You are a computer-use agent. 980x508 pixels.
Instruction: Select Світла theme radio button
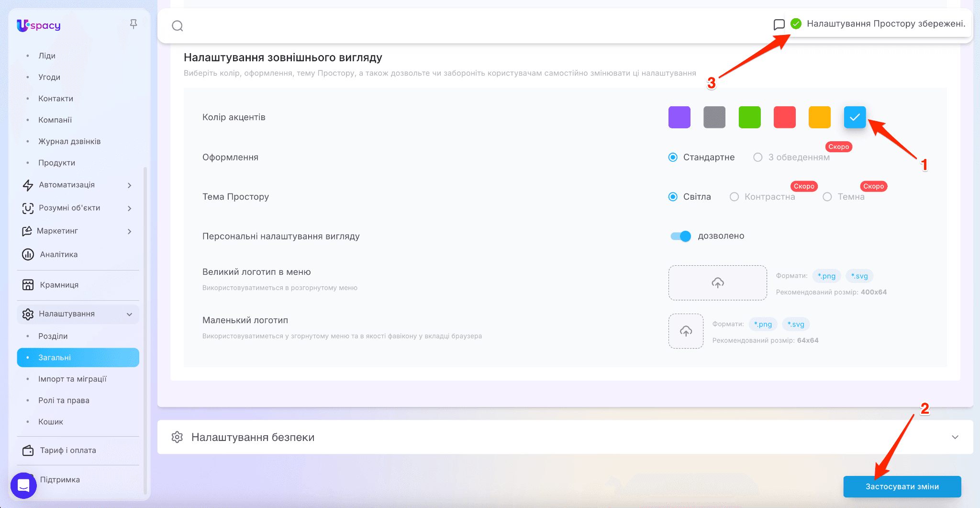(x=673, y=197)
